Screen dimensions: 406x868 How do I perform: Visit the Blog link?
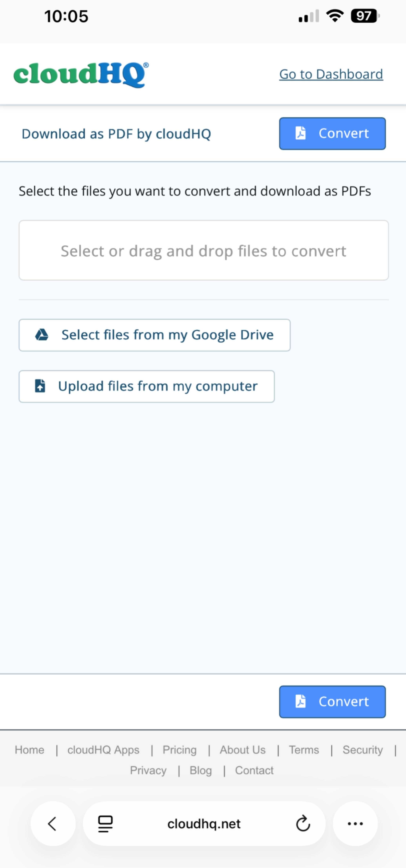pos(201,770)
